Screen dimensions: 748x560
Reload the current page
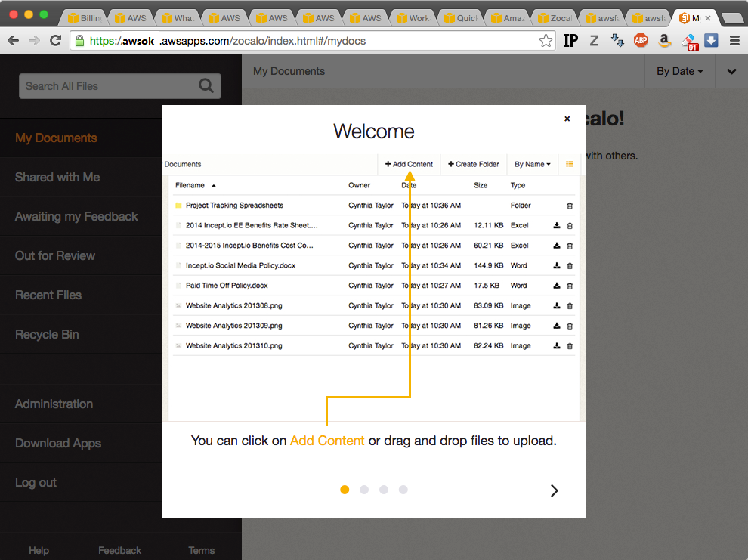pos(56,41)
